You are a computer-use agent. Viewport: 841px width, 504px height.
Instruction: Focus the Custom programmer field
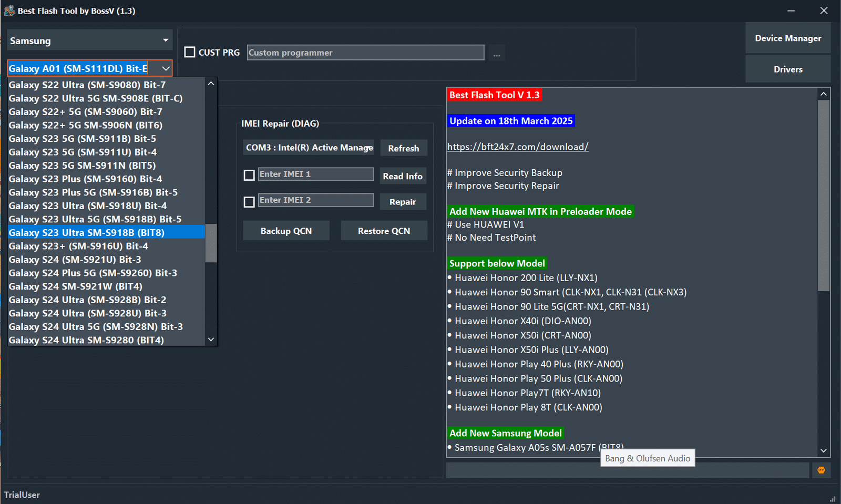point(366,53)
